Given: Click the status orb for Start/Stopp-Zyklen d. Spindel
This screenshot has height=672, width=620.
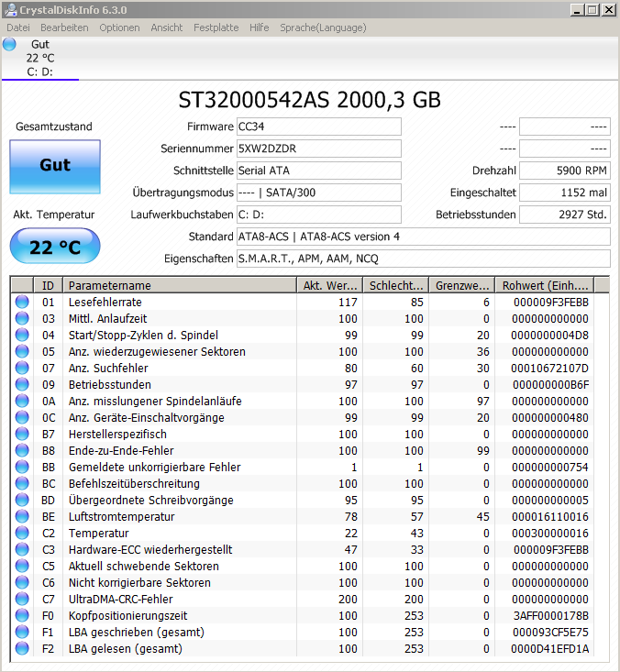Looking at the screenshot, I should point(22,335).
